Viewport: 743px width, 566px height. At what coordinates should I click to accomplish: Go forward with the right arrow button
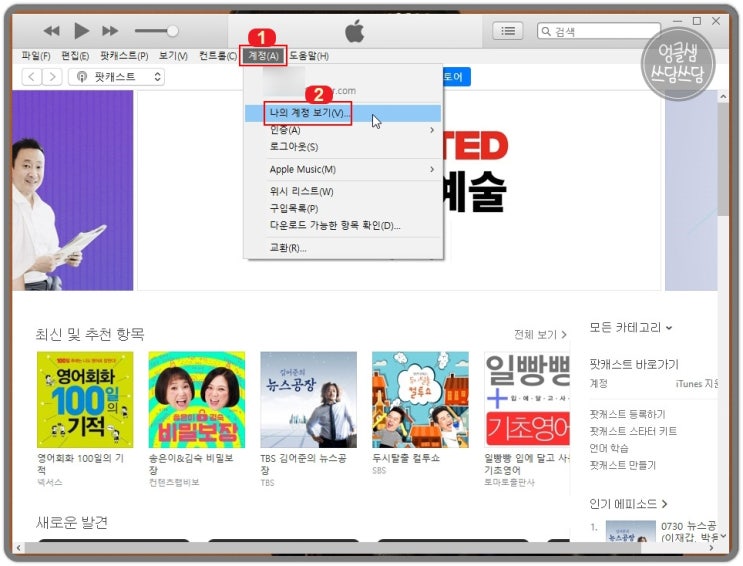pos(53,77)
